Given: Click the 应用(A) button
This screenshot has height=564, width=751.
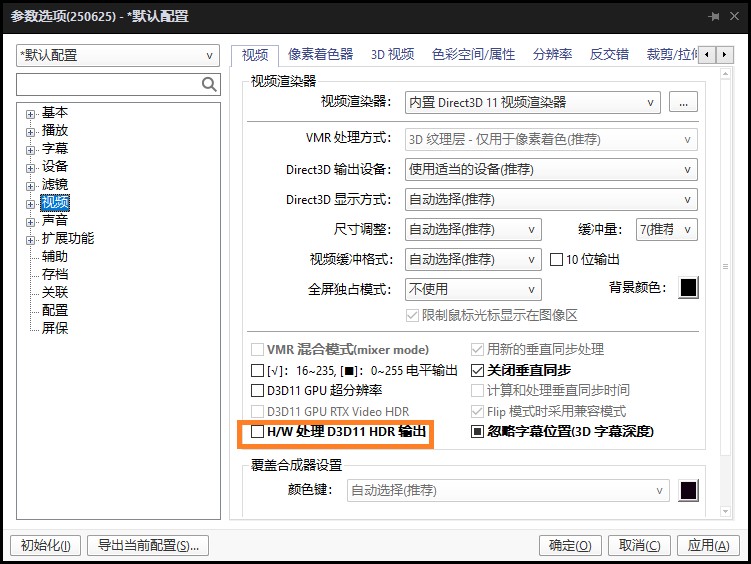Looking at the screenshot, I should pyautogui.click(x=709, y=545).
